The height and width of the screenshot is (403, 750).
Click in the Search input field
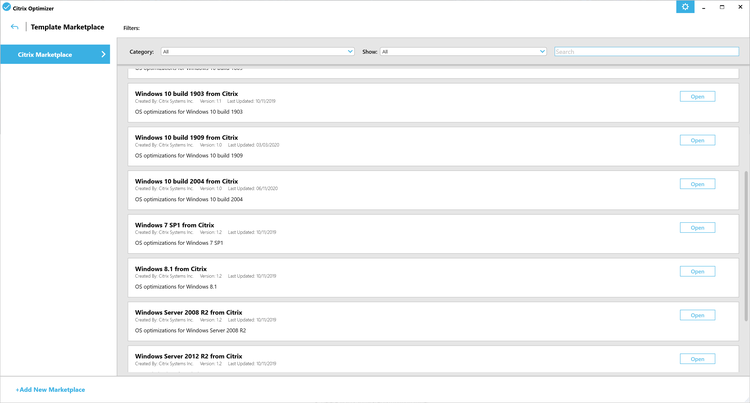(x=647, y=52)
